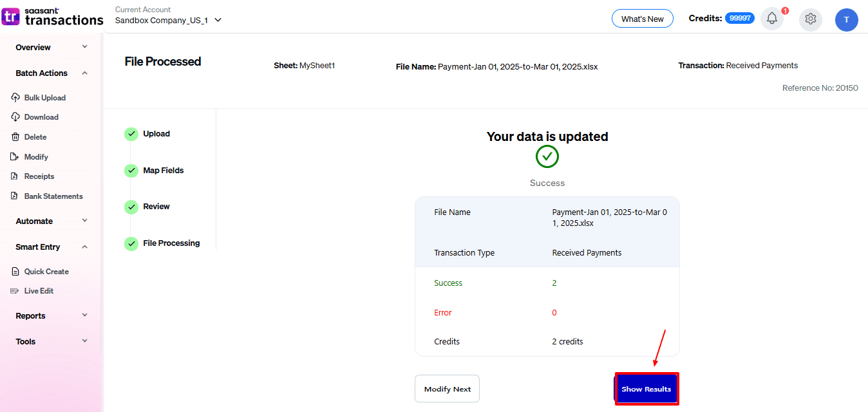The image size is (868, 412).
Task: Open the Bulk Upload icon in sidebar
Action: tap(15, 98)
